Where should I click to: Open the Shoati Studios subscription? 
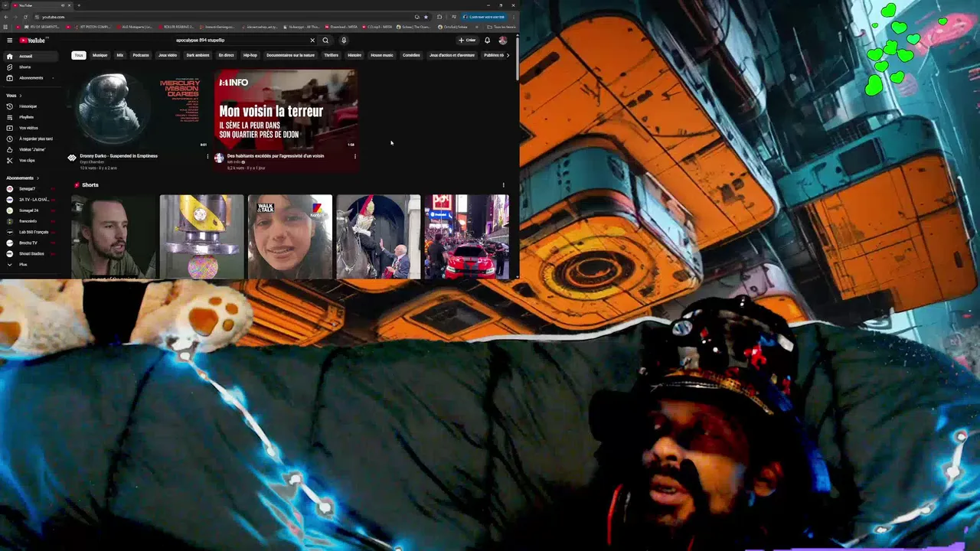tap(30, 253)
